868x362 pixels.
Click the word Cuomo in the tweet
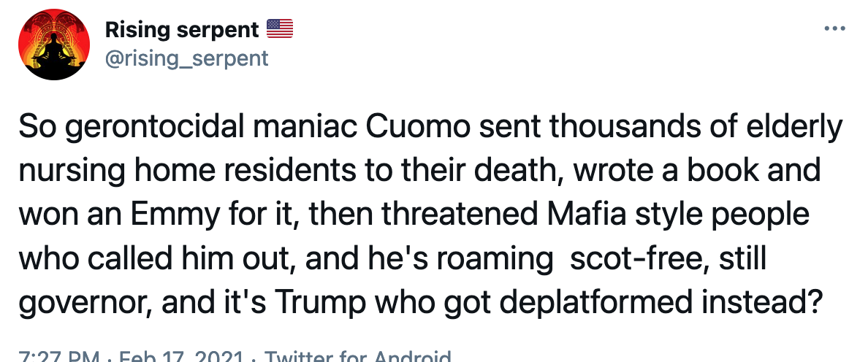[x=418, y=128]
